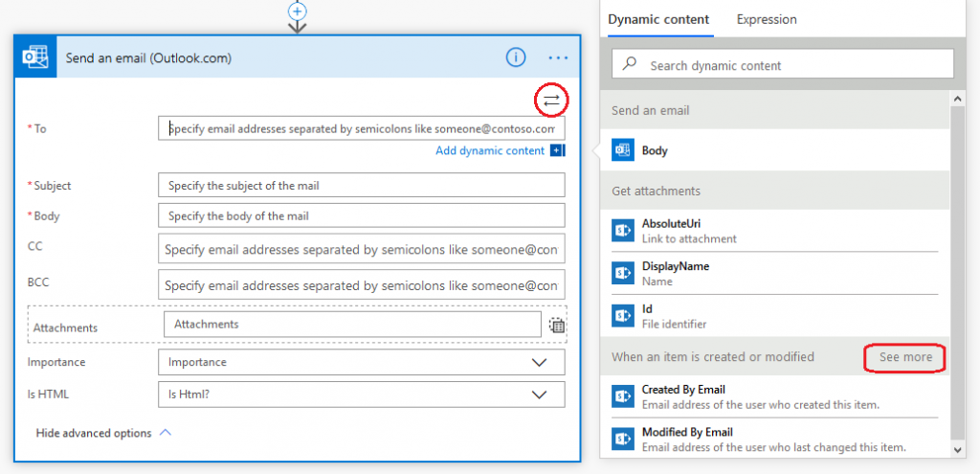
Task: Select the Body dynamic content item
Action: pyautogui.click(x=775, y=150)
